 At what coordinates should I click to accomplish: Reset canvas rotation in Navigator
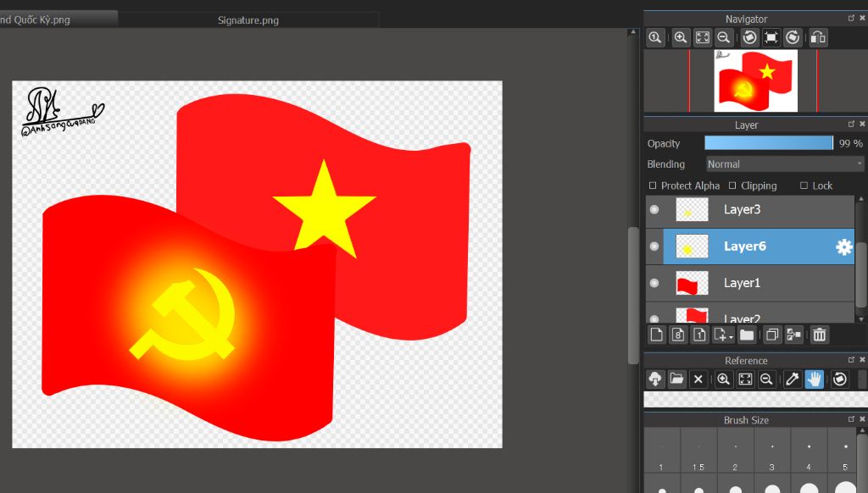(771, 37)
